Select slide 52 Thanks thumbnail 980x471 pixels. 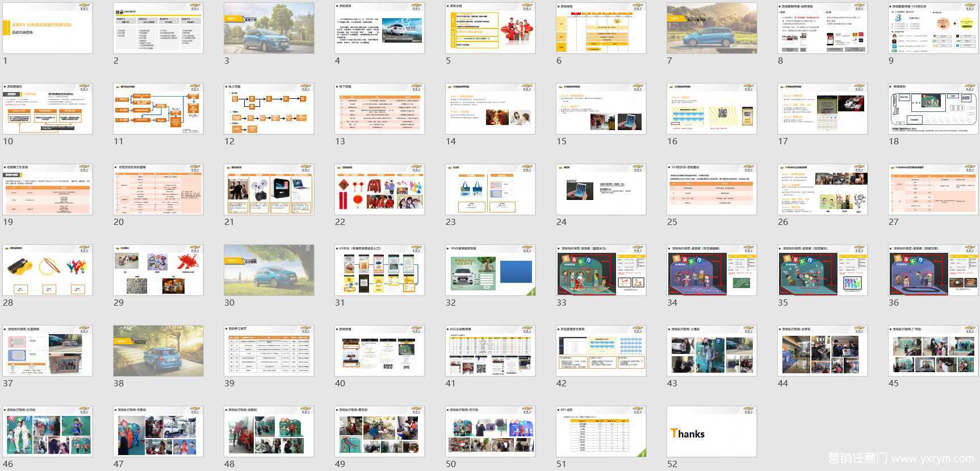point(712,432)
